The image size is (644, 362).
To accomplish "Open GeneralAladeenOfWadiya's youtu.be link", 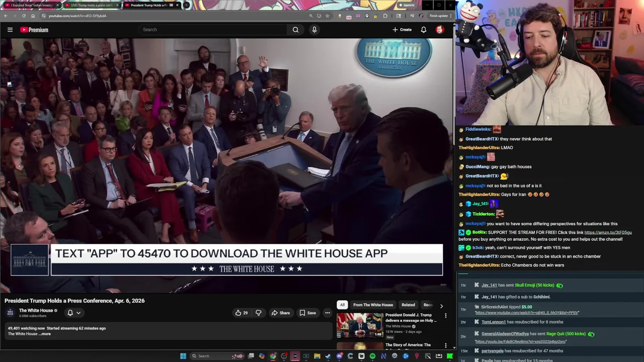I will point(520,341).
